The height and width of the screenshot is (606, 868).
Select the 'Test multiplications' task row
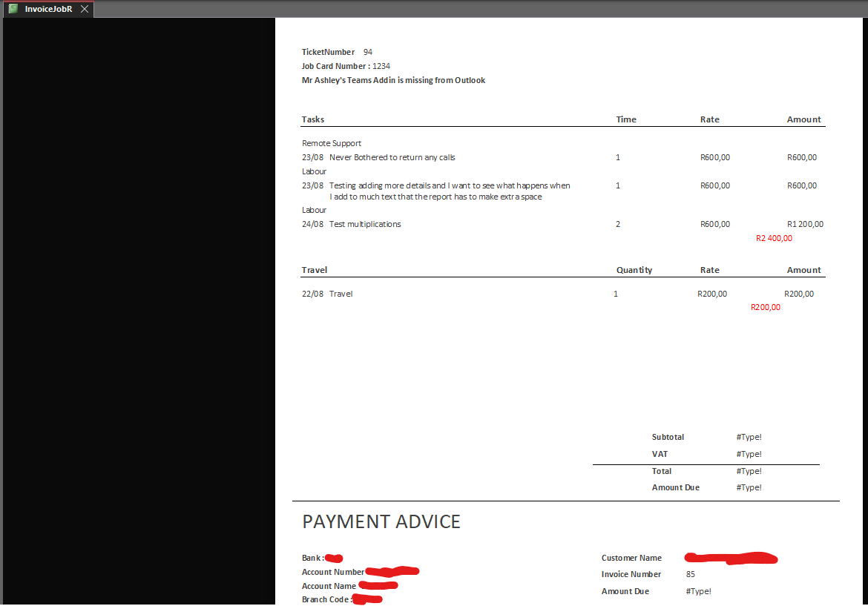coord(562,224)
